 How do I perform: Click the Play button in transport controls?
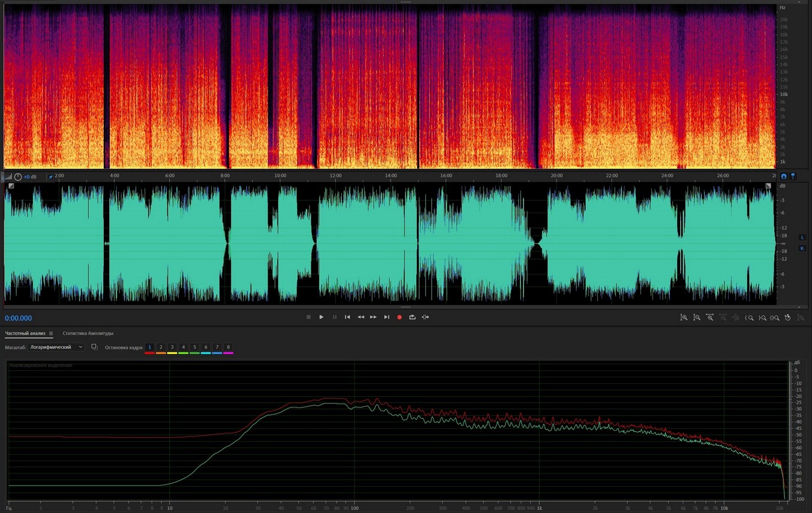pyautogui.click(x=321, y=317)
